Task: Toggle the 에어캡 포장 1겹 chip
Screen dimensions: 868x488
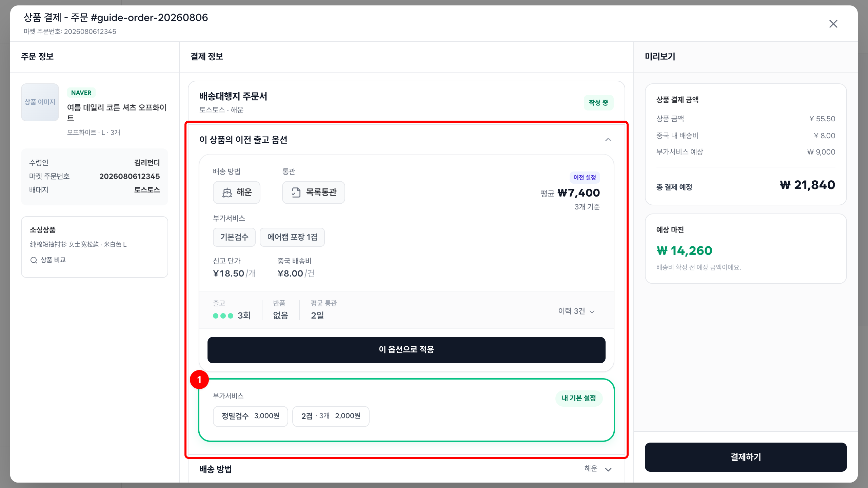Action: pyautogui.click(x=292, y=237)
